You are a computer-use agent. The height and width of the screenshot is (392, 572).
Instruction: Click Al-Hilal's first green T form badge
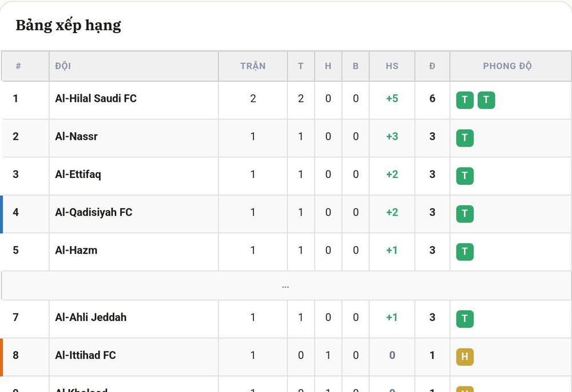[x=464, y=100]
